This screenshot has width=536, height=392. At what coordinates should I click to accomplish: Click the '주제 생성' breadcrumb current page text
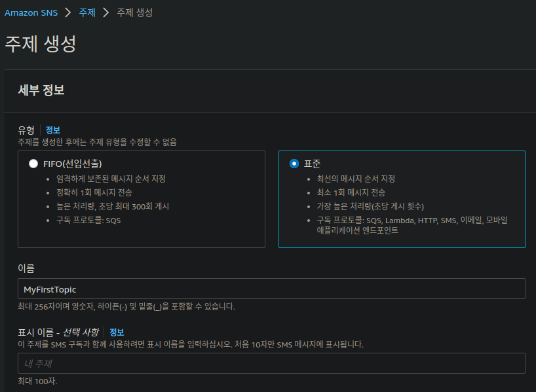tap(135, 12)
